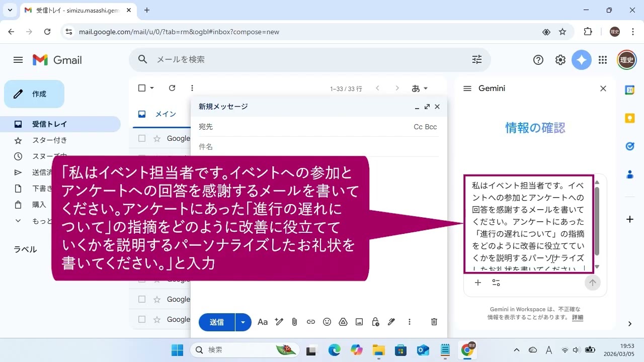The image size is (644, 362).
Task: Open Outlook from taskbar
Action: coord(423,350)
